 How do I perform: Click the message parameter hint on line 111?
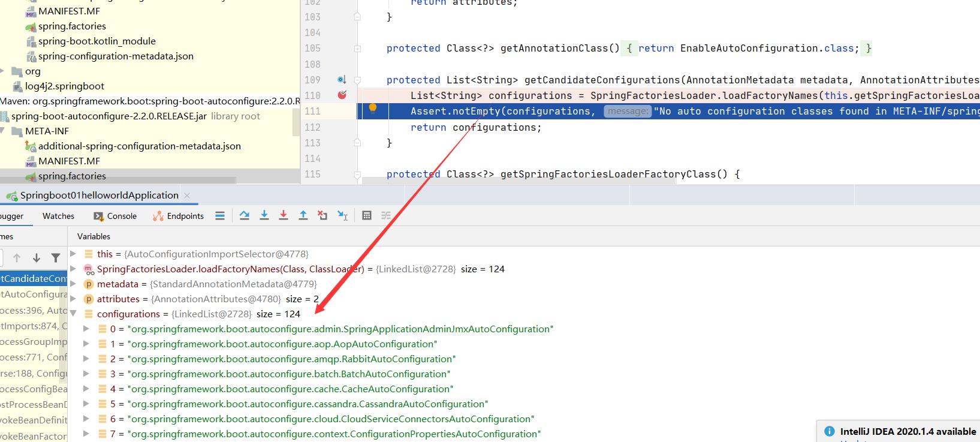coord(627,111)
